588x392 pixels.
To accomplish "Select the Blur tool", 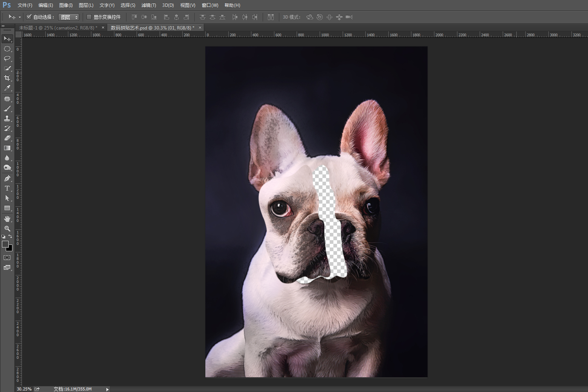I will [7, 158].
